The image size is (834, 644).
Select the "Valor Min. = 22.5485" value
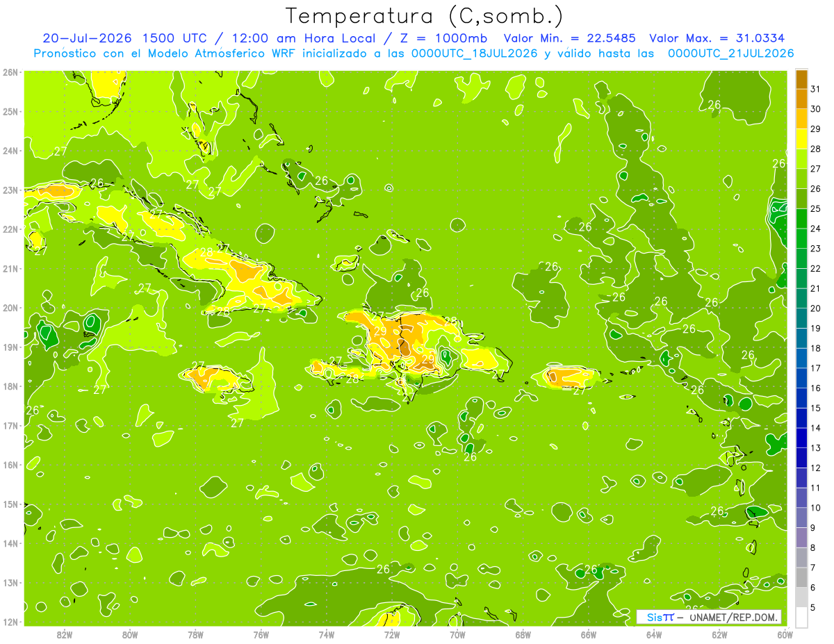[x=570, y=38]
